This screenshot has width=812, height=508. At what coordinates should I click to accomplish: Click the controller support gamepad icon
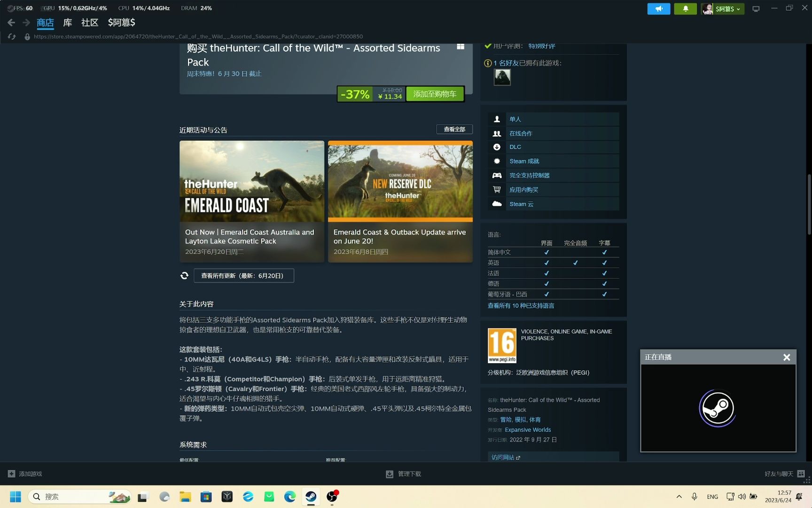click(497, 175)
